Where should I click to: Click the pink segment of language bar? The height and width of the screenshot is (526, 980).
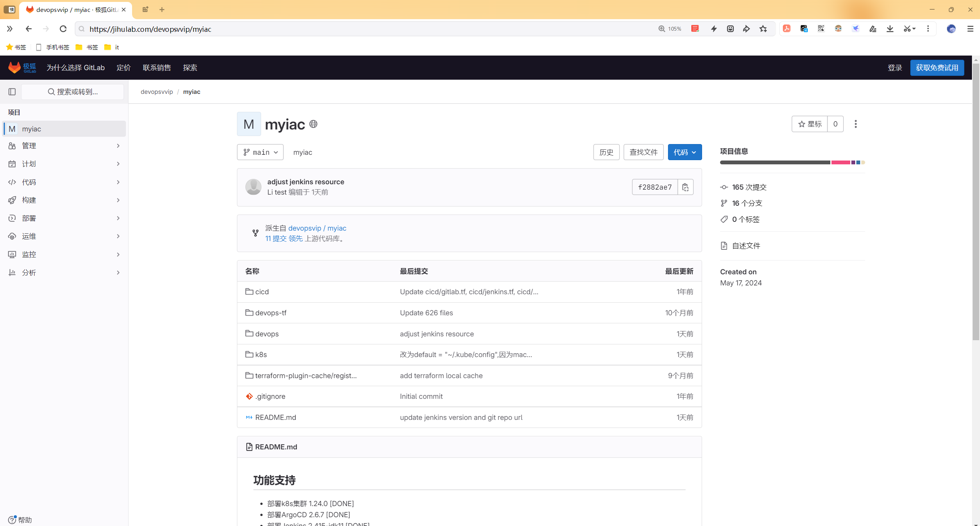(x=841, y=162)
